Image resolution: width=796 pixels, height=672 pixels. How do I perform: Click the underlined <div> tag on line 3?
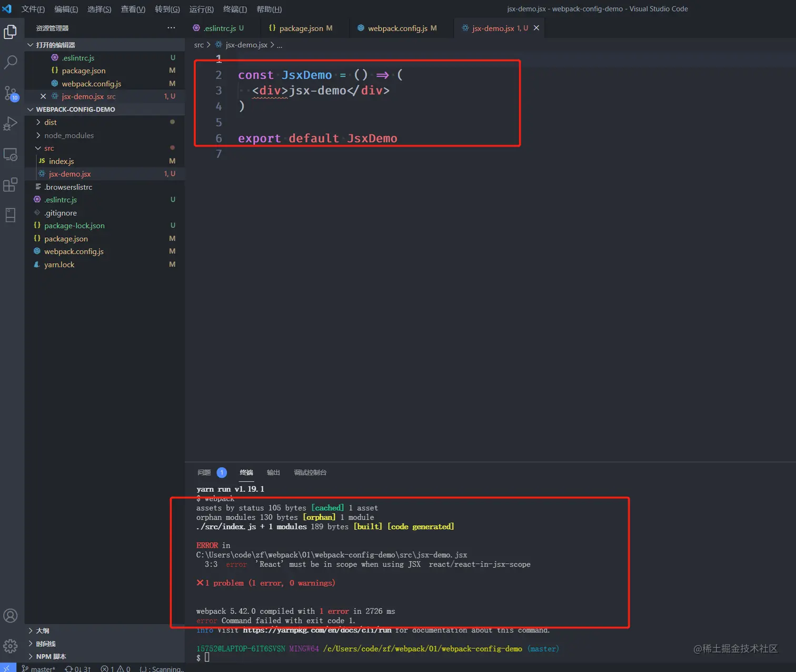coord(270,91)
